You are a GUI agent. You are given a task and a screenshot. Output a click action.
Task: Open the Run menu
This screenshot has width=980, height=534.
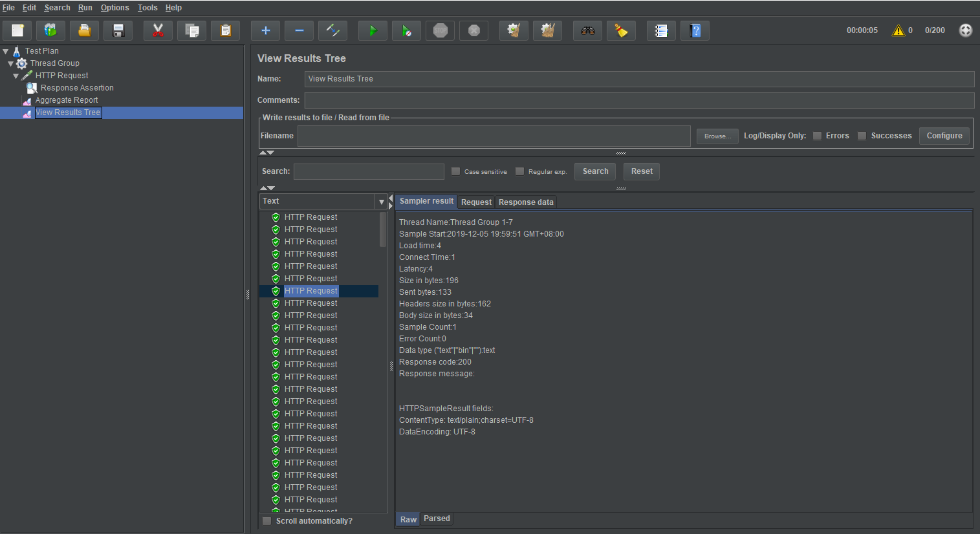click(x=85, y=8)
